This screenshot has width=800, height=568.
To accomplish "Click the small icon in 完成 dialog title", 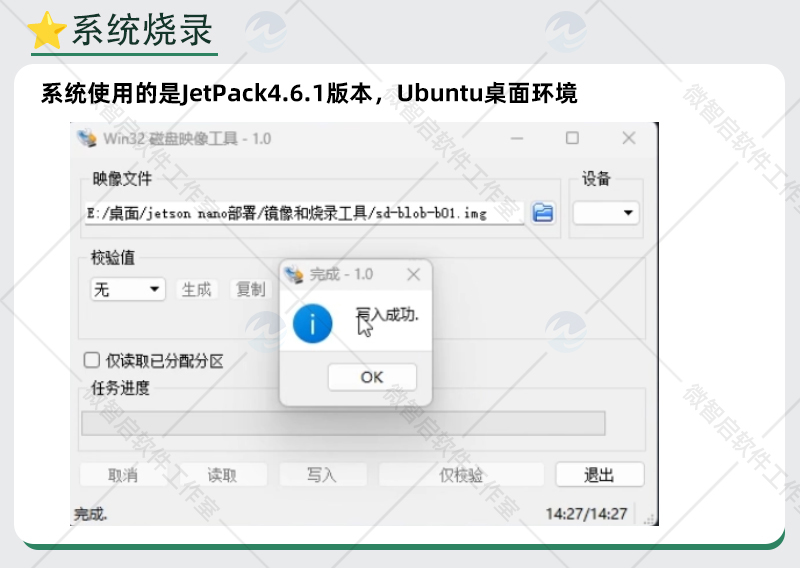I will point(295,274).
